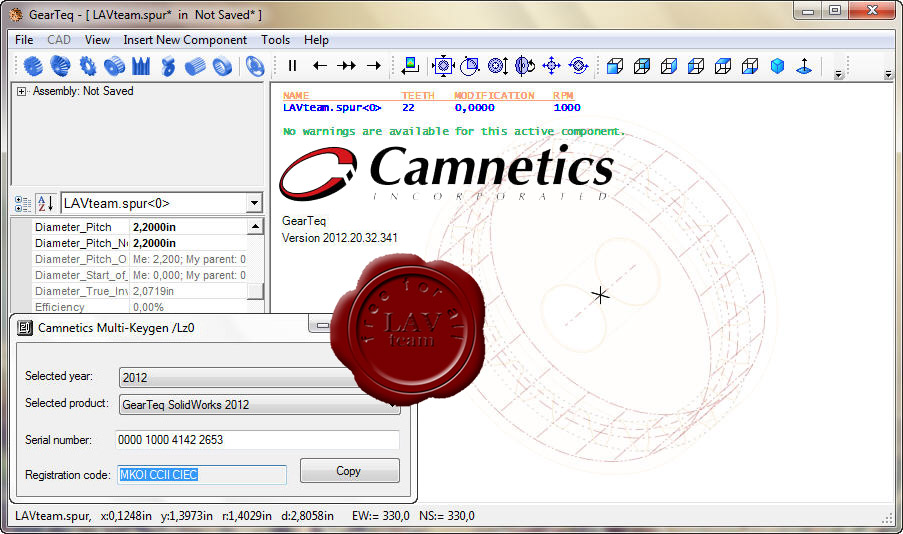This screenshot has height=534, width=903.
Task: Insert a new spur gear component
Action: tap(33, 66)
